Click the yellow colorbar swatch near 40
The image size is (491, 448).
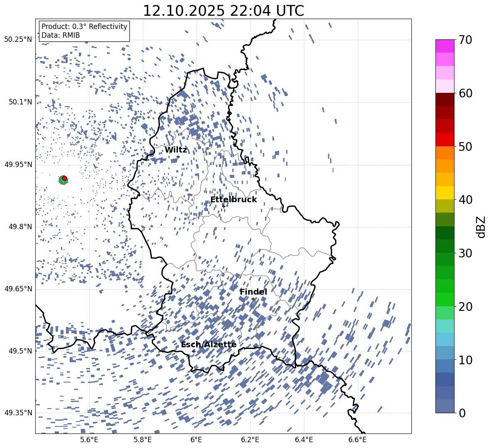click(445, 193)
